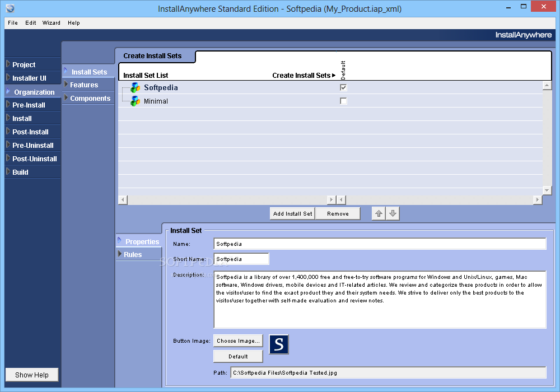Click the Remove button
This screenshot has height=392, width=560.
pos(338,213)
